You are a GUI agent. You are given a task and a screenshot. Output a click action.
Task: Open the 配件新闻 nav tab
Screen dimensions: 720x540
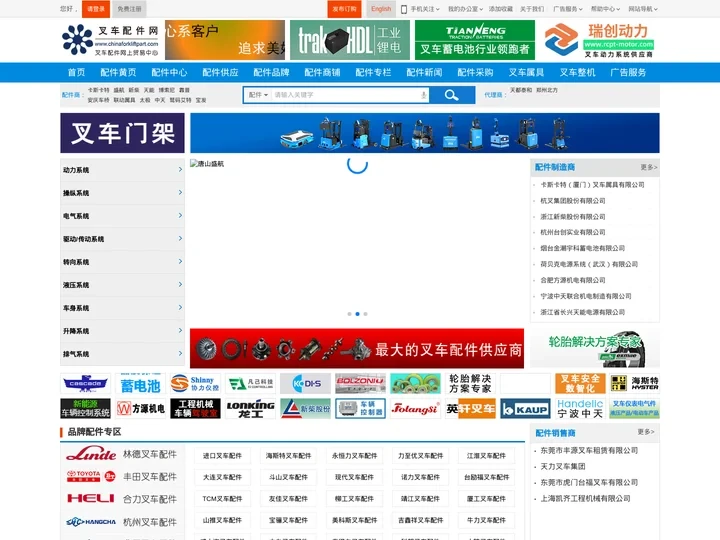424,73
